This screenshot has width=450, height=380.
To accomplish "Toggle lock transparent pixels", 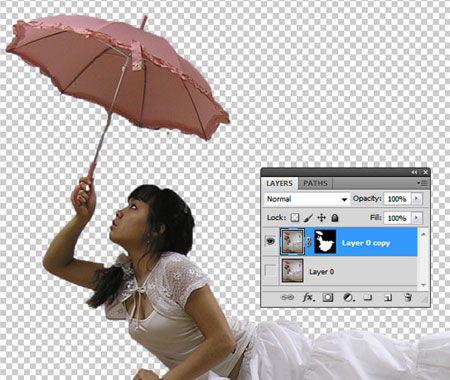I will click(295, 218).
